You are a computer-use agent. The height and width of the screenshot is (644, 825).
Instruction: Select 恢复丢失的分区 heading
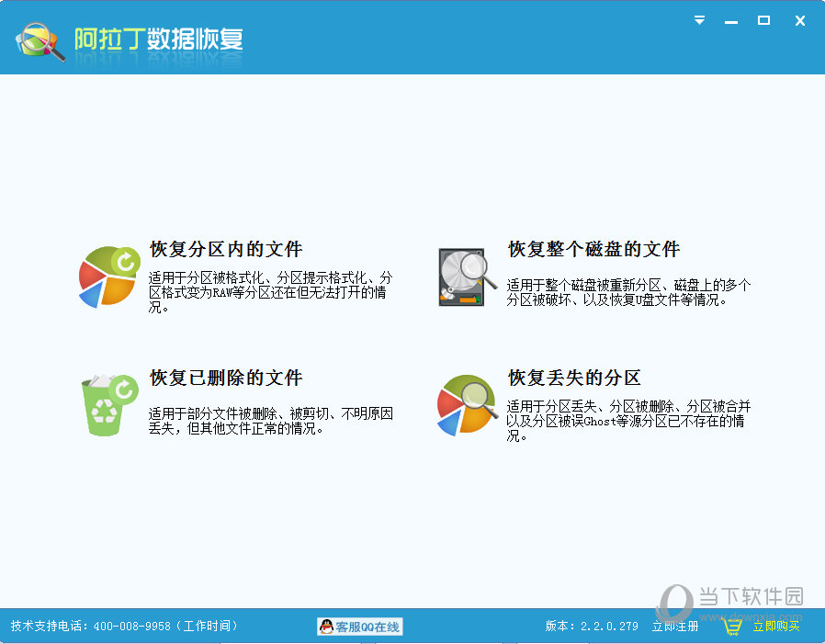[574, 378]
